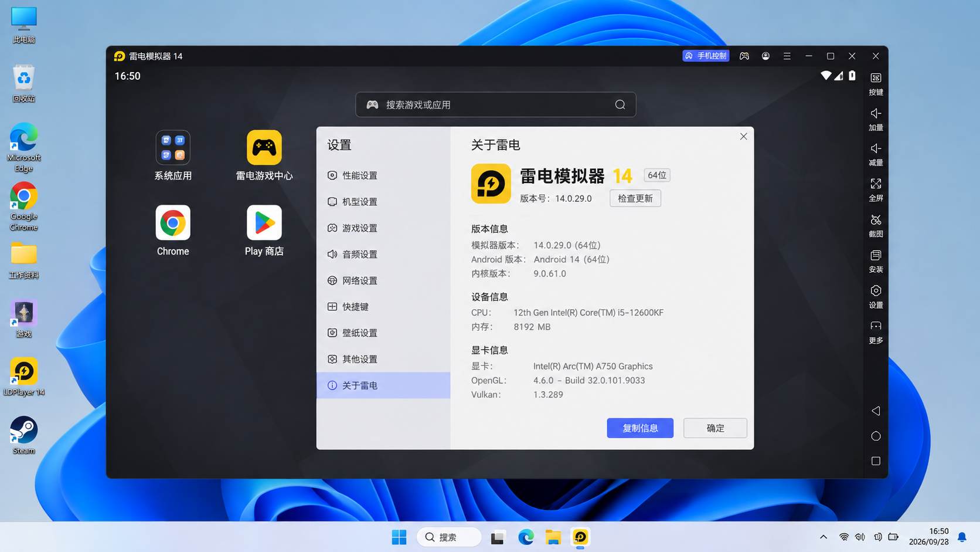Tap the Android recents square button
This screenshot has width=980, height=552.
click(876, 461)
